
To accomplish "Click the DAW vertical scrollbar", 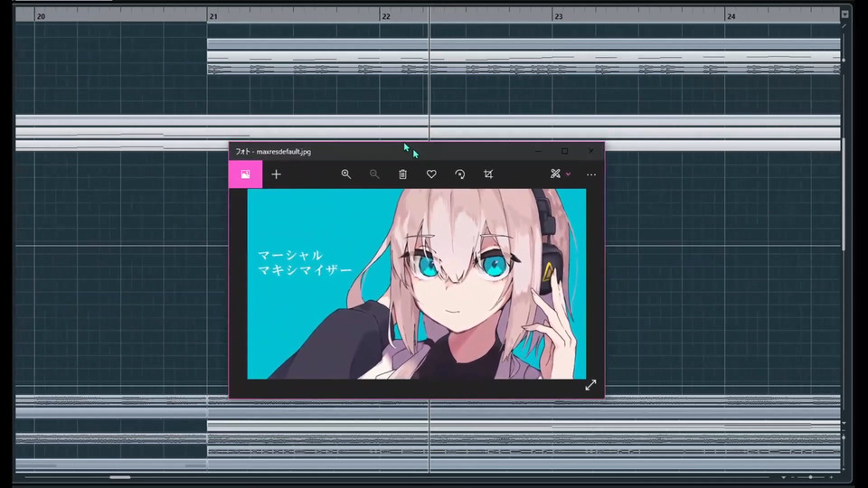I will click(844, 193).
